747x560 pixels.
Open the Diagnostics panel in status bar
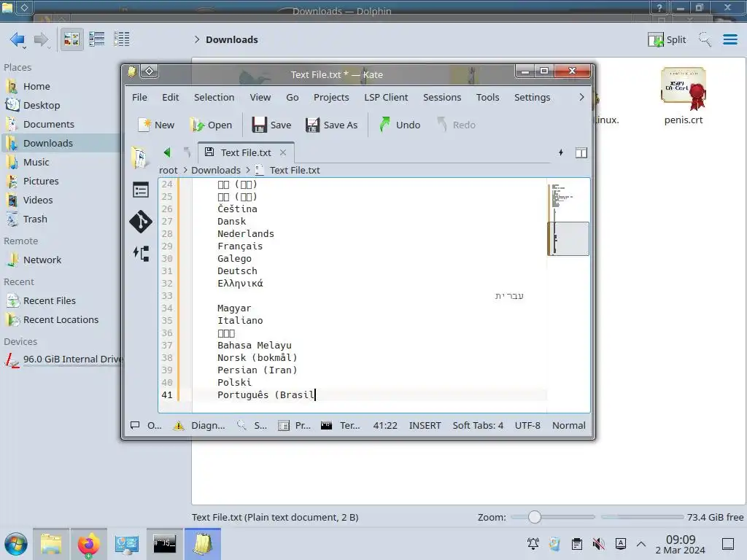200,425
